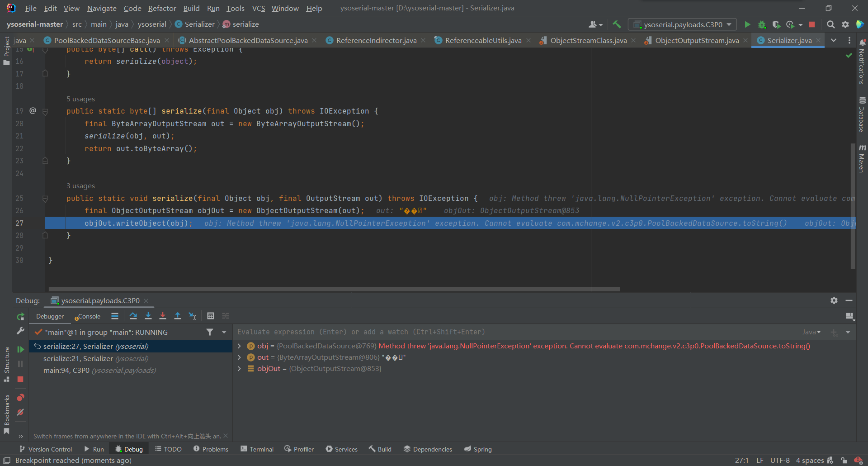Toggle Mute Breakpoints icon
The image size is (868, 466).
point(20,412)
